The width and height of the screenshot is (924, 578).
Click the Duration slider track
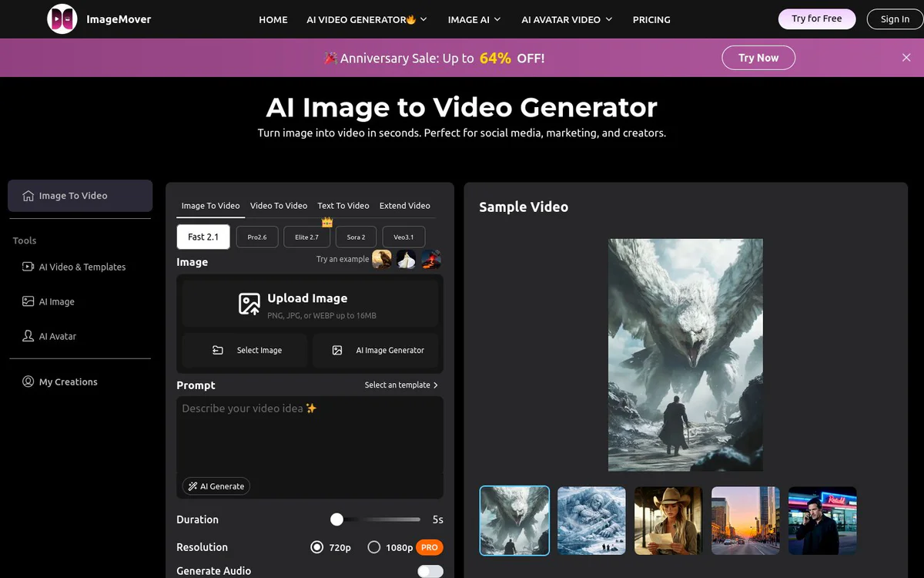[376, 519]
